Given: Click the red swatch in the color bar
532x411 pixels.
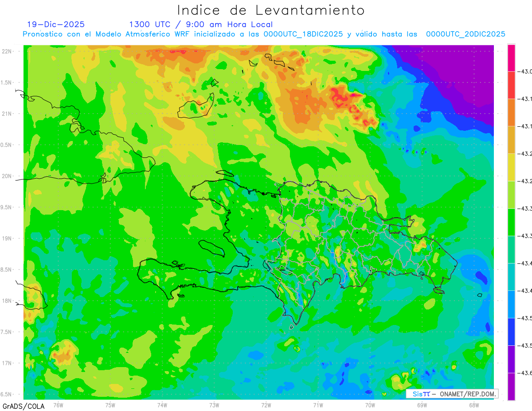Looking at the screenshot, I should (511, 85).
